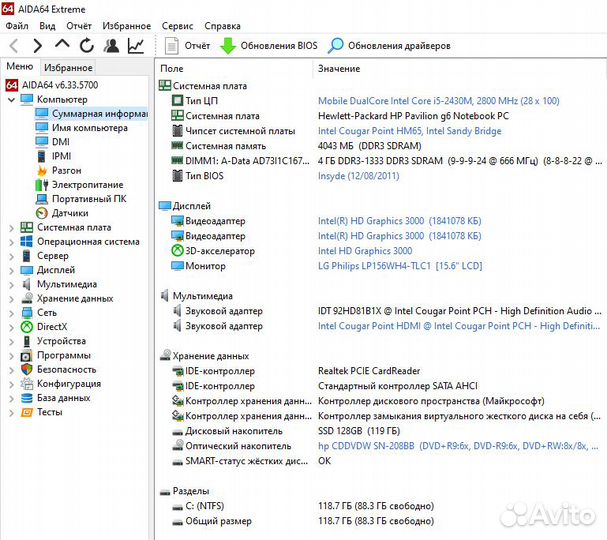Open the graph chart toolbar icon
Screen dimensions: 607x540
[x=136, y=46]
